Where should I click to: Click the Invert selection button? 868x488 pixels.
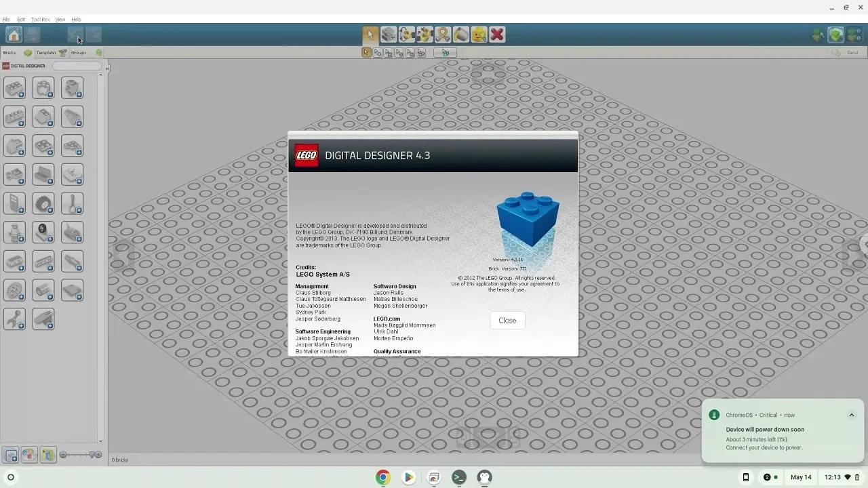[446, 53]
